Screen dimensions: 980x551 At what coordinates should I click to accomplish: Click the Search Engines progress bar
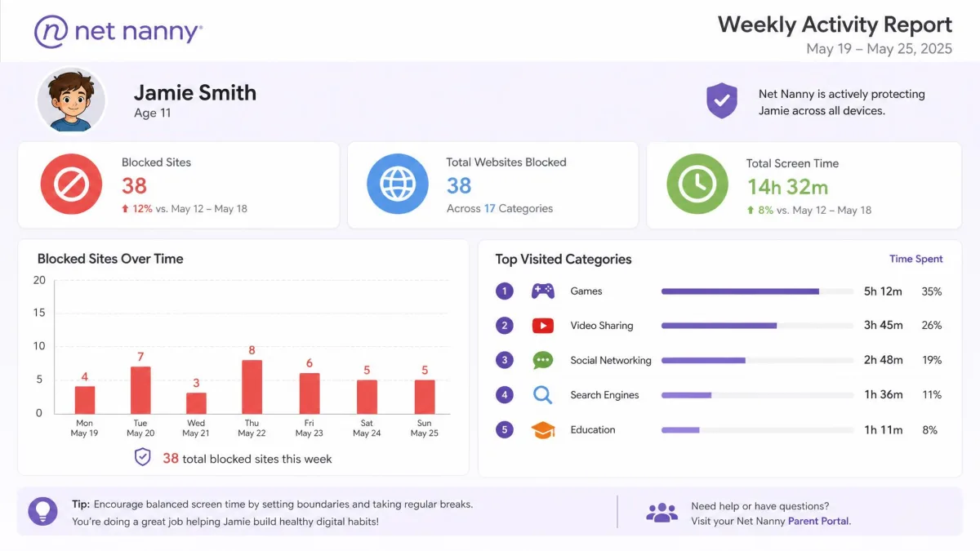pyautogui.click(x=757, y=395)
